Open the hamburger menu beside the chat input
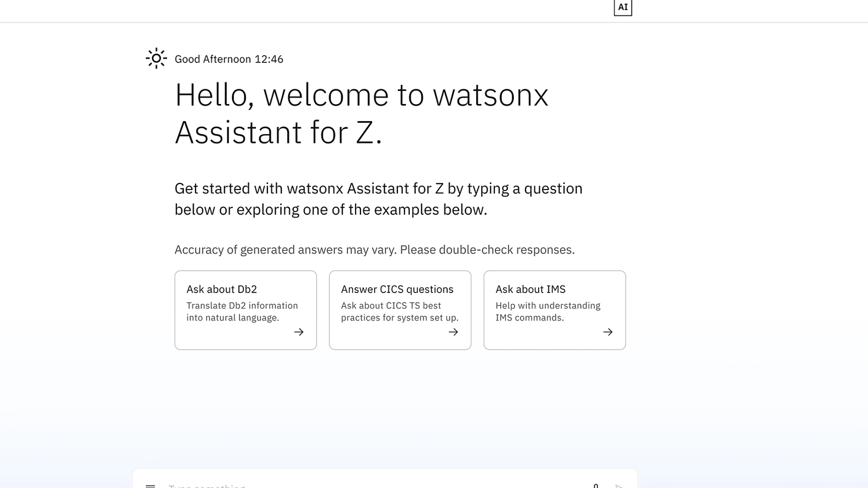This screenshot has height=488, width=868. (x=150, y=485)
